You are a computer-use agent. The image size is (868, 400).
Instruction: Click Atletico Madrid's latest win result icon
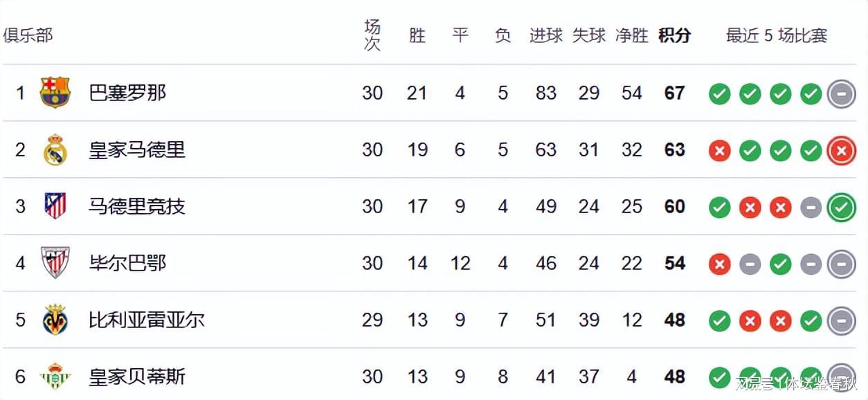(x=842, y=207)
